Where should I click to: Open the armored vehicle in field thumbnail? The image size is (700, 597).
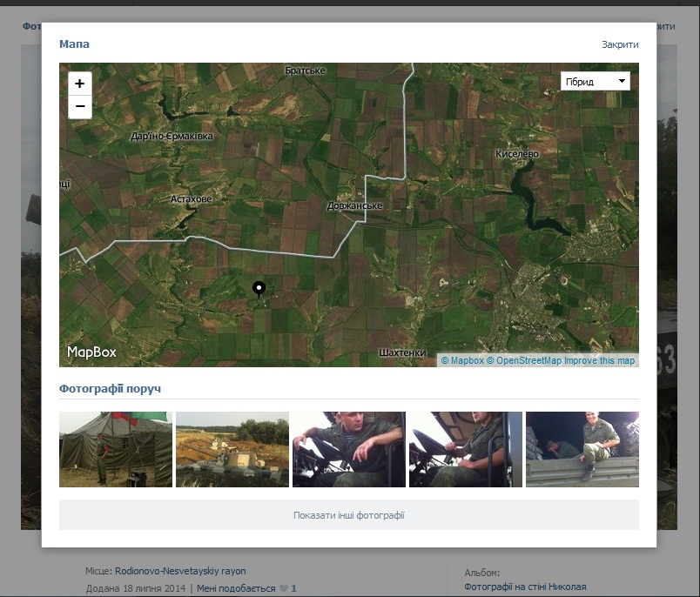click(232, 449)
